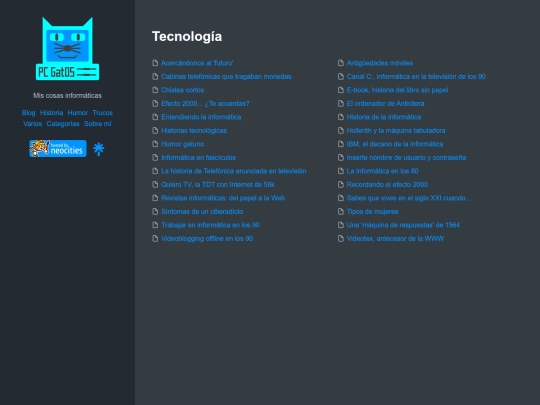Go to the Historia section

click(52, 113)
